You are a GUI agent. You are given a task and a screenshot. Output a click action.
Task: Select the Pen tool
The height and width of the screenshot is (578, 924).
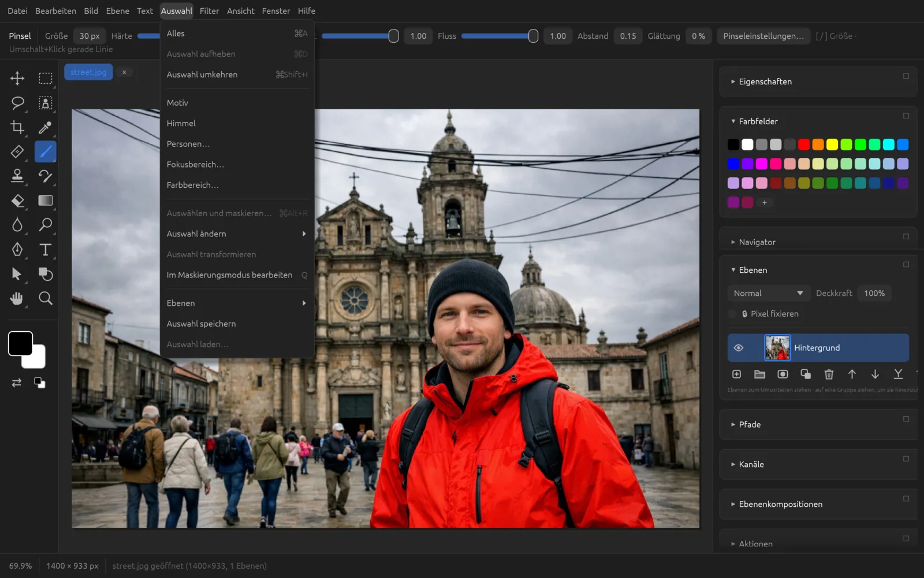pos(17,249)
